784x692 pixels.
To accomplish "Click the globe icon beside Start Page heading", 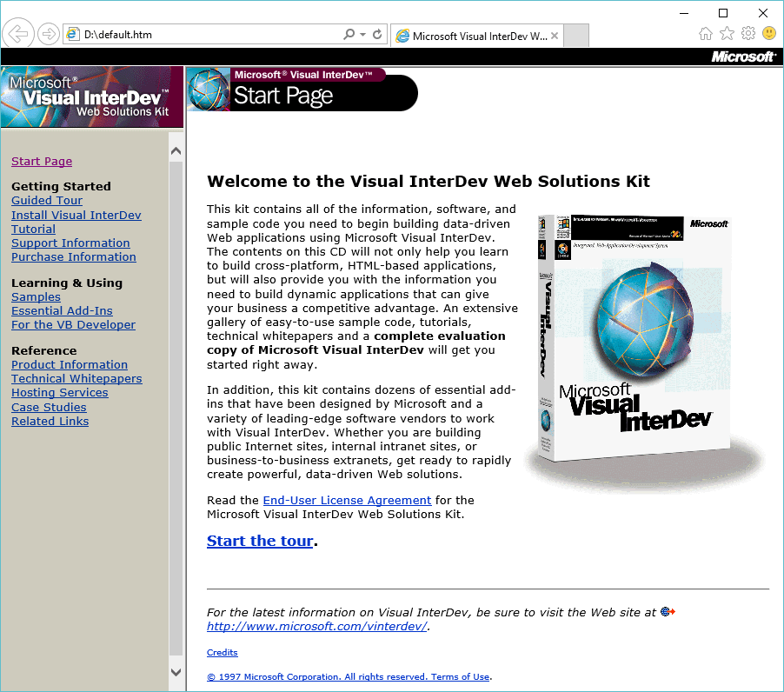I will point(208,89).
